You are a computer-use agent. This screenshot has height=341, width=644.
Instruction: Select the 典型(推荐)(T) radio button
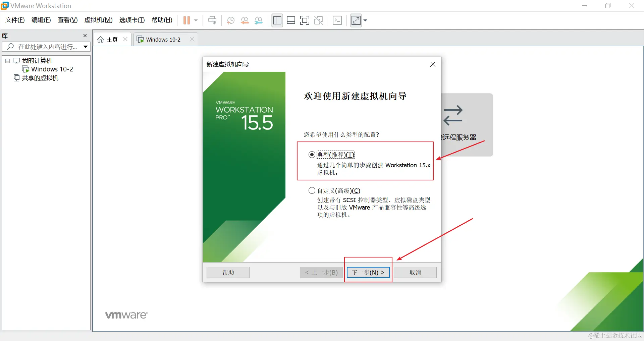[312, 155]
